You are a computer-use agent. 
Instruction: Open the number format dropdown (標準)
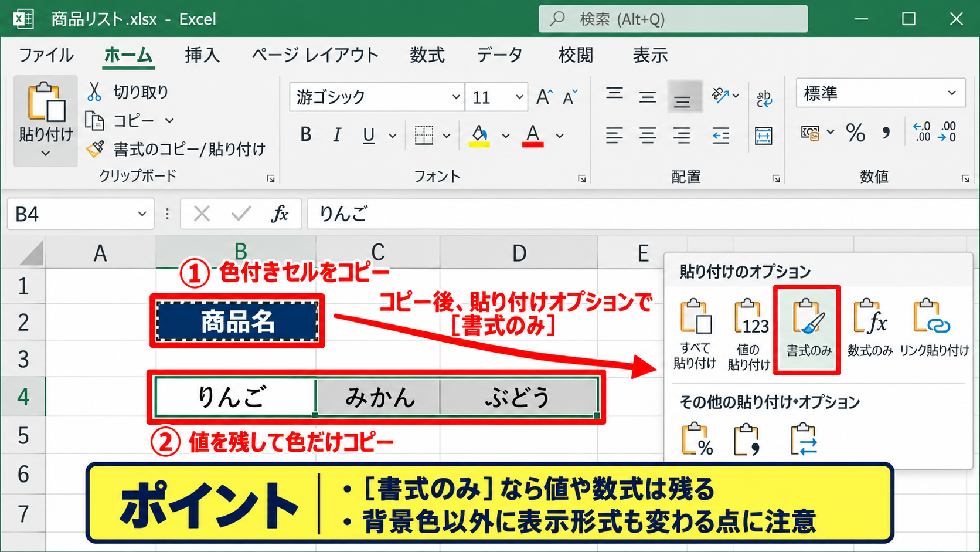[x=952, y=93]
